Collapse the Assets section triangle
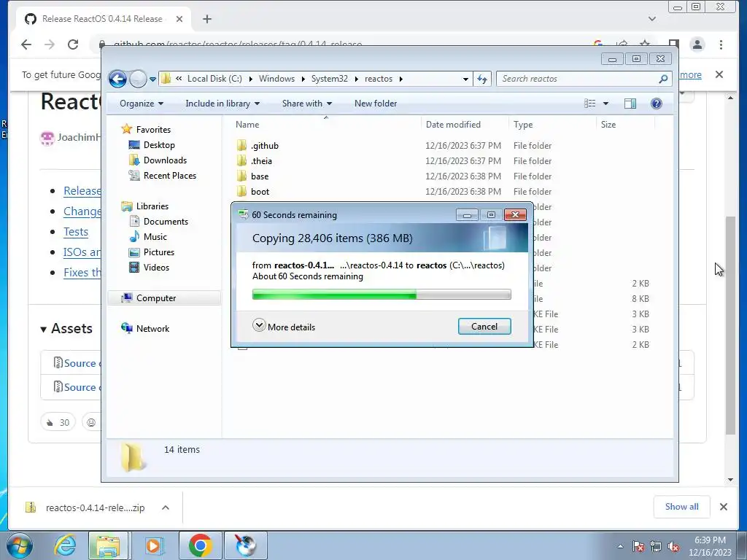 [43, 329]
